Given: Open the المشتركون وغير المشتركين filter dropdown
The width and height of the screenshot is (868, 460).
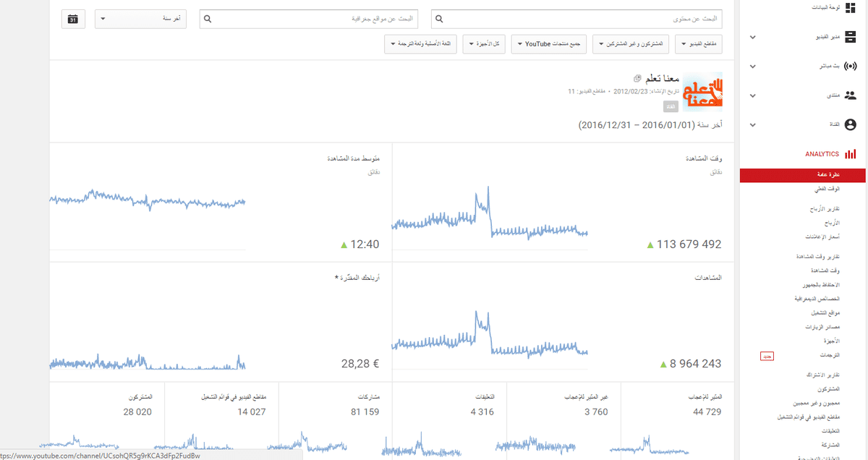Looking at the screenshot, I should coord(631,44).
